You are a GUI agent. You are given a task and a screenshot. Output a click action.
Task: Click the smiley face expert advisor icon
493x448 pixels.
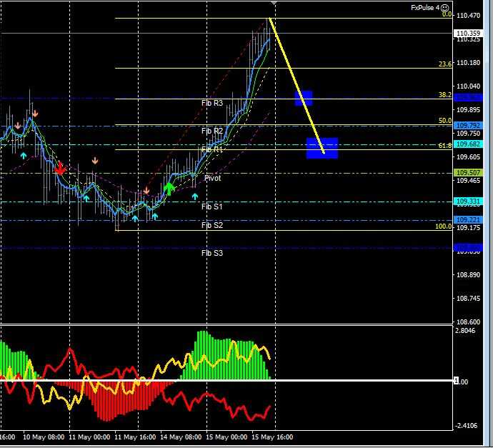pos(445,8)
